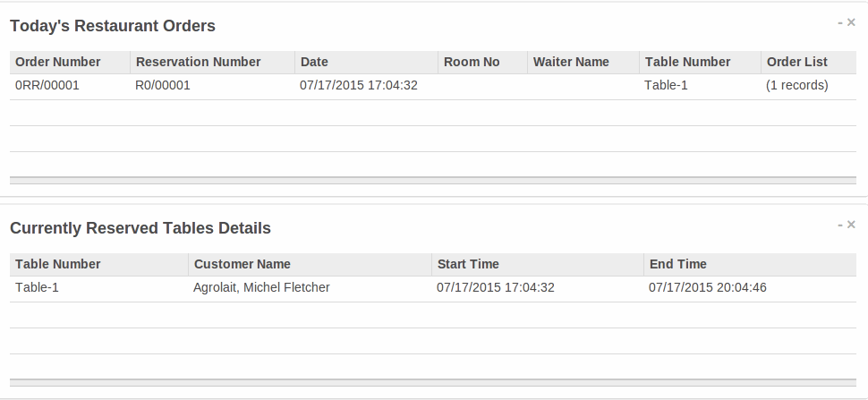868x400 pixels.
Task: Sort orders by Room No header
Action: tap(472, 62)
